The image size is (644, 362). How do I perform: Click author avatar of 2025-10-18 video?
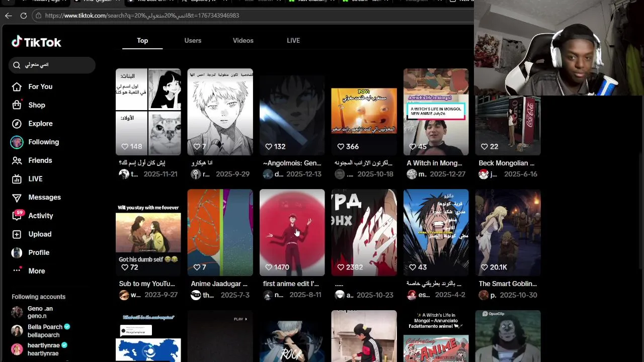point(340,174)
